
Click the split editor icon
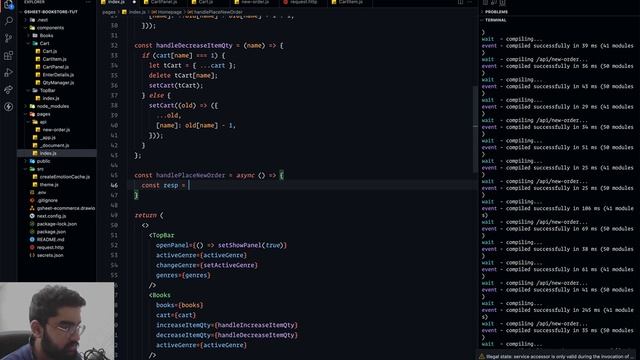[x=460, y=2]
